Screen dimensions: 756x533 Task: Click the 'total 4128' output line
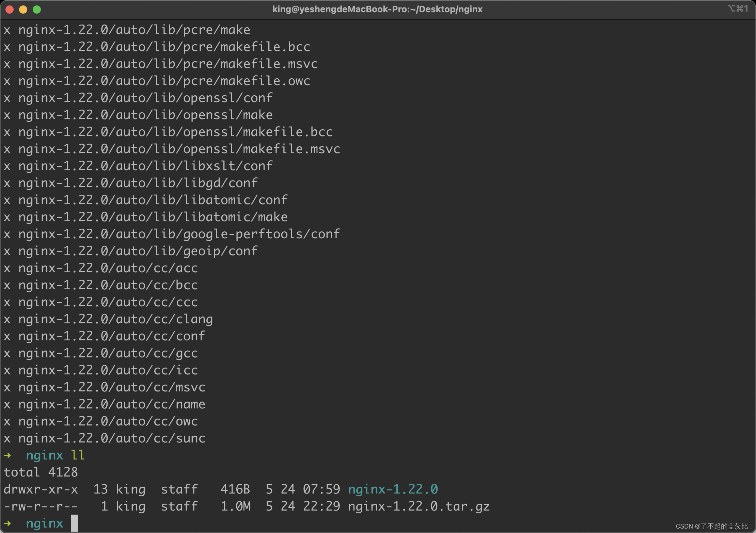click(x=41, y=472)
